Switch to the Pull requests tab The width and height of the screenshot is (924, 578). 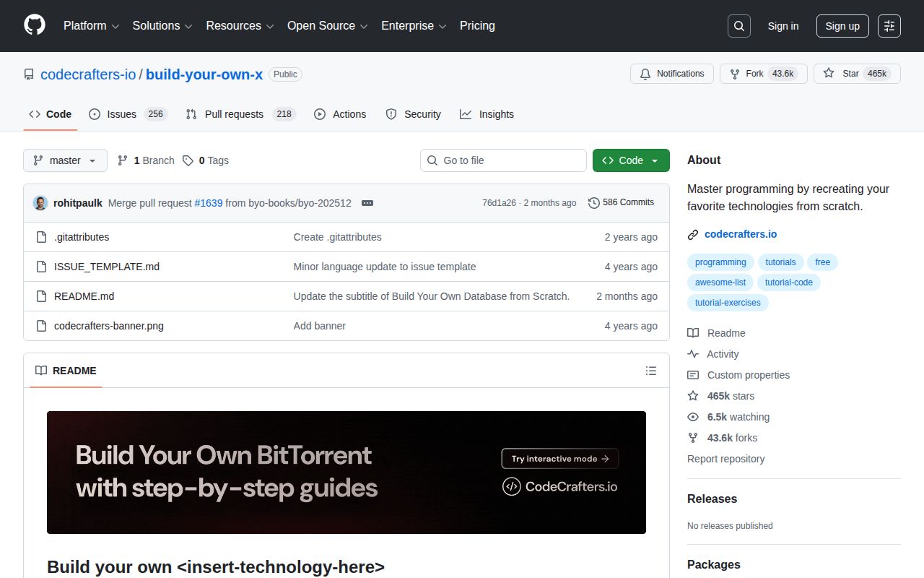233,114
